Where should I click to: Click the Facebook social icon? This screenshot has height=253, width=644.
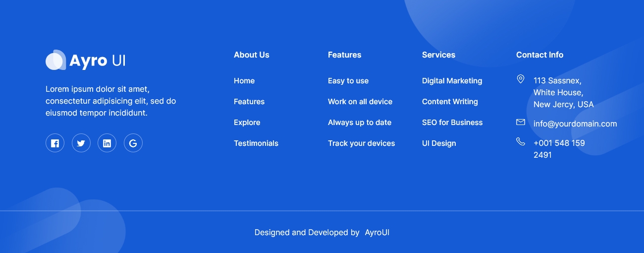pos(55,143)
